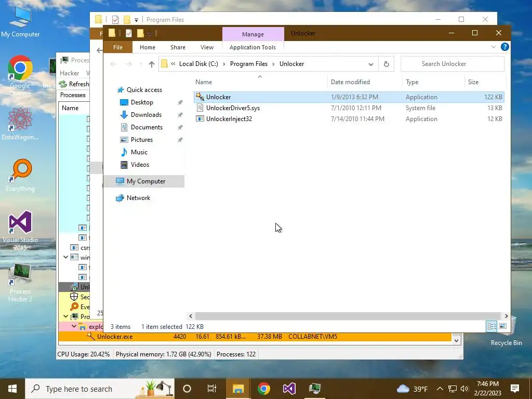Show hidden system tray icons

tap(440, 389)
